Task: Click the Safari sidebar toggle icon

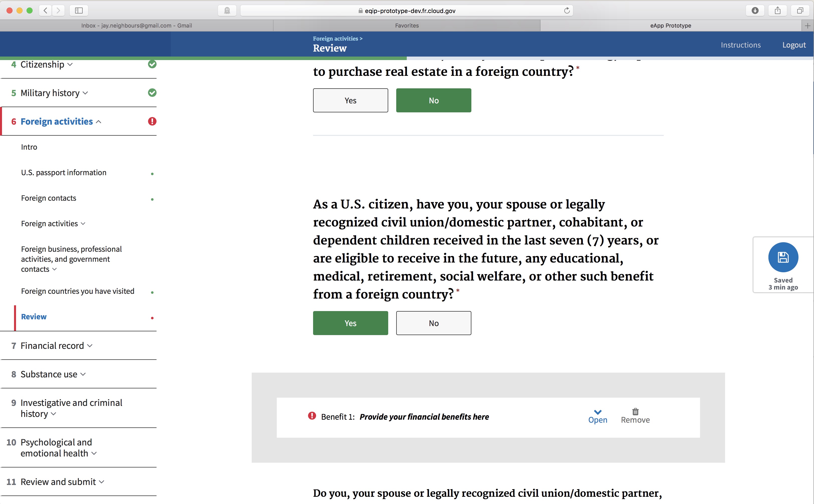Action: [x=79, y=11]
